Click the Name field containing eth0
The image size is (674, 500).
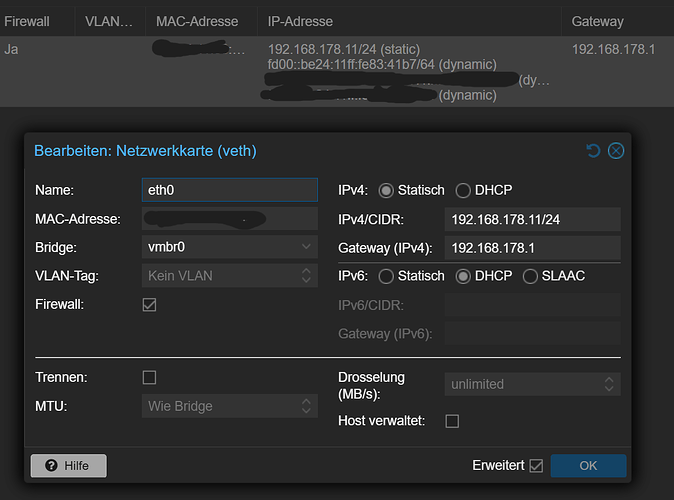point(229,190)
